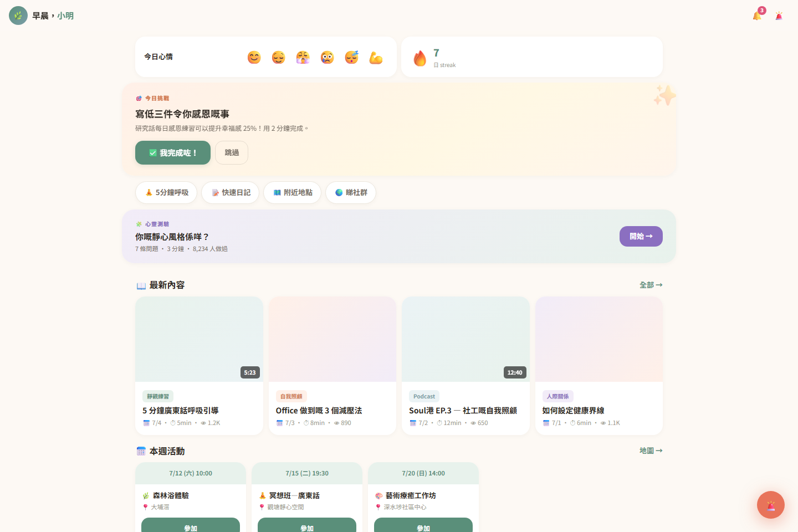Select the relieved calm face mood
The image size is (798, 532).
pos(278,57)
